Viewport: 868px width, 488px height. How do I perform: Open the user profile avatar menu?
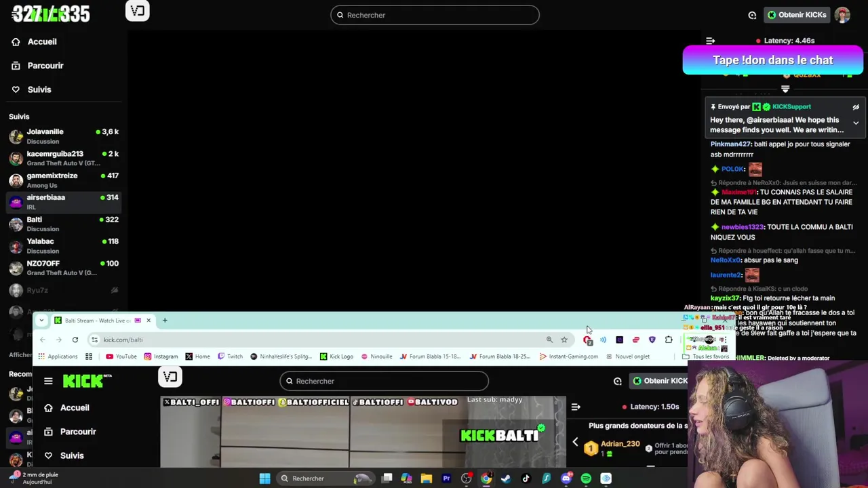[x=842, y=15]
